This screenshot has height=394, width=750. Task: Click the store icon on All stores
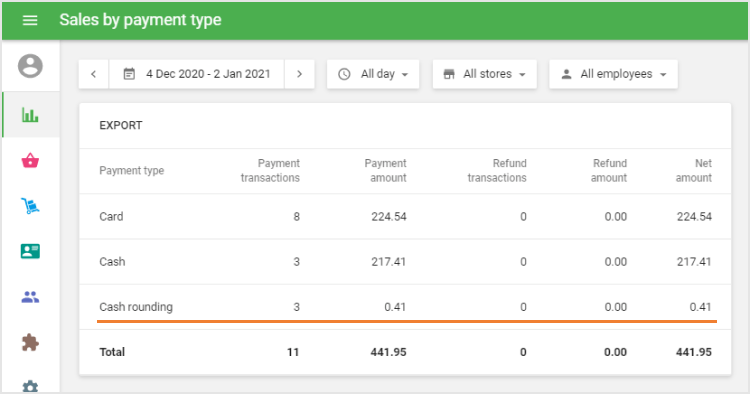449,74
